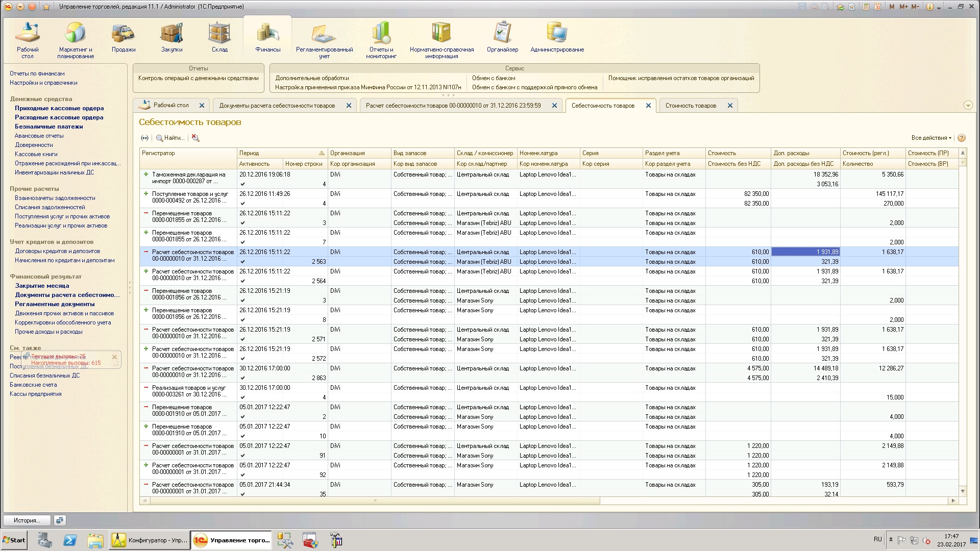Open the main menu arrow beside 1C logo
This screenshot has width=980, height=551.
[20, 7]
